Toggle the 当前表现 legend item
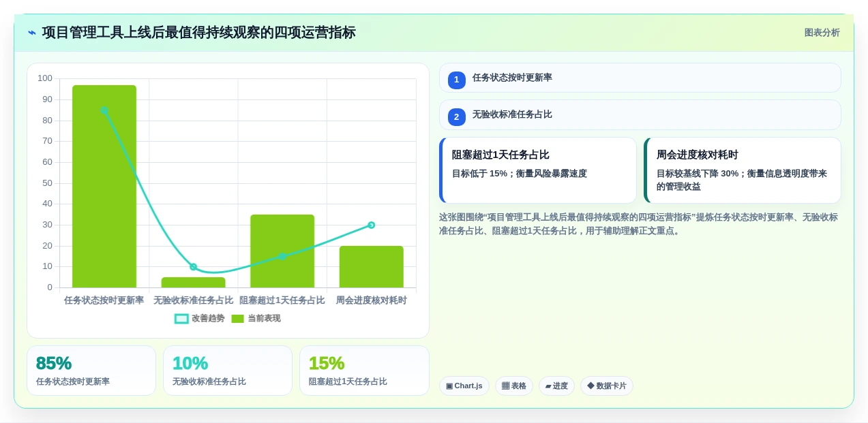868x423 pixels. click(x=256, y=318)
